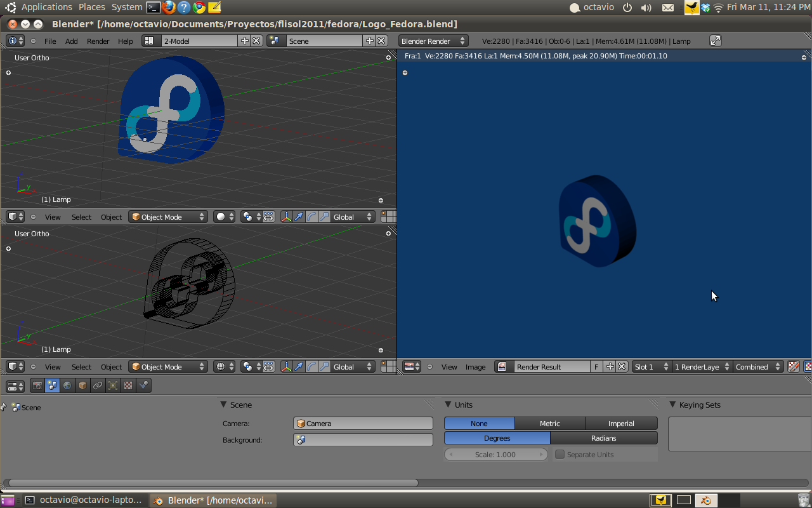Open the Blender Render engine dropdown

tap(433, 41)
